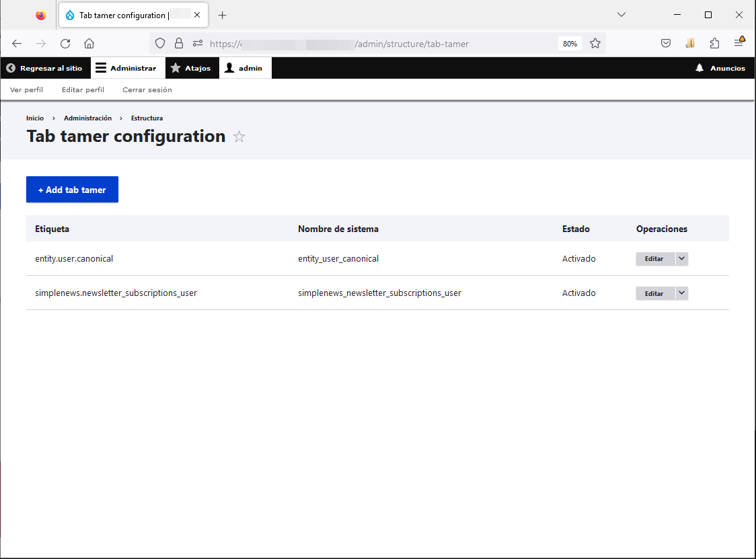The image size is (756, 559).
Task: Go to the browser home page
Action: (89, 44)
